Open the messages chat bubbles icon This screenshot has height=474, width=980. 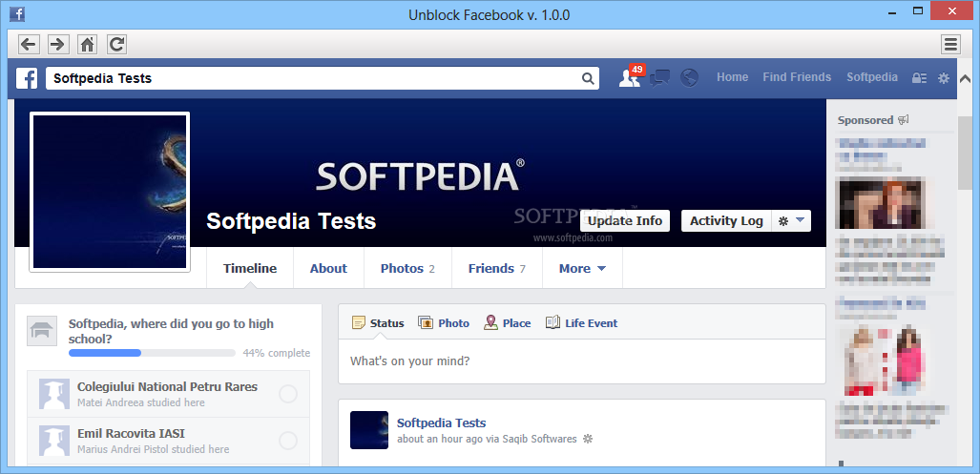[x=659, y=78]
